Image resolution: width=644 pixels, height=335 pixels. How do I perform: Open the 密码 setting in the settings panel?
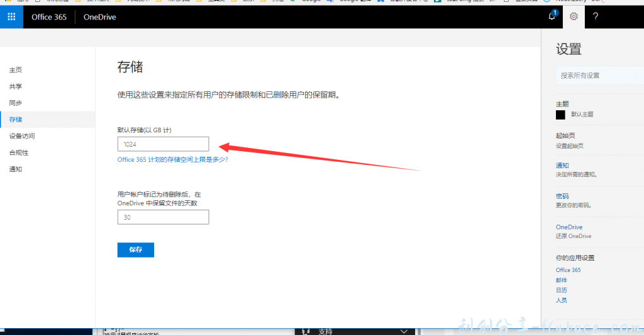tap(562, 196)
